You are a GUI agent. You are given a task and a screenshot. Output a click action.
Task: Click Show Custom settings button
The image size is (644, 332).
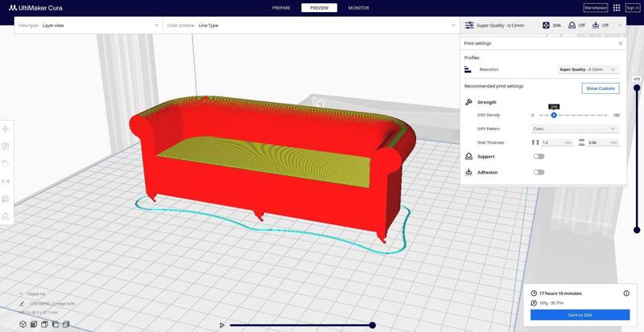pyautogui.click(x=601, y=88)
